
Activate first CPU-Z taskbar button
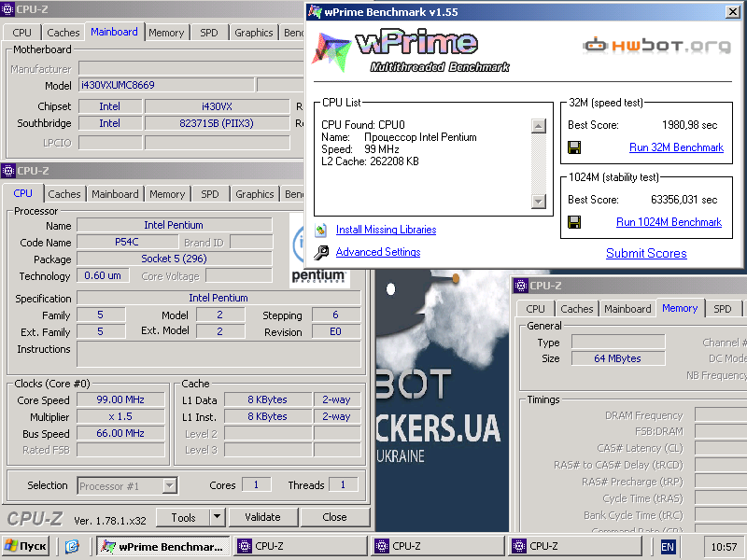click(300, 546)
